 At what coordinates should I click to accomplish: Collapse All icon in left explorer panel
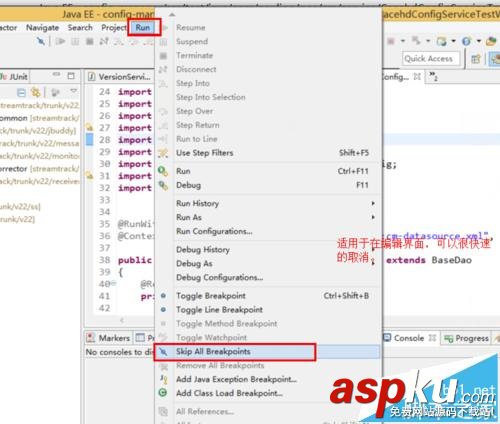point(21,92)
